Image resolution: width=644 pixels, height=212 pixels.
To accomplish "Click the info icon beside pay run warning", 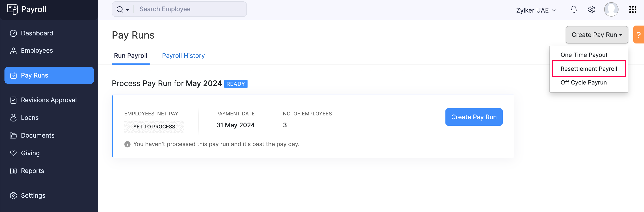I will tap(127, 144).
